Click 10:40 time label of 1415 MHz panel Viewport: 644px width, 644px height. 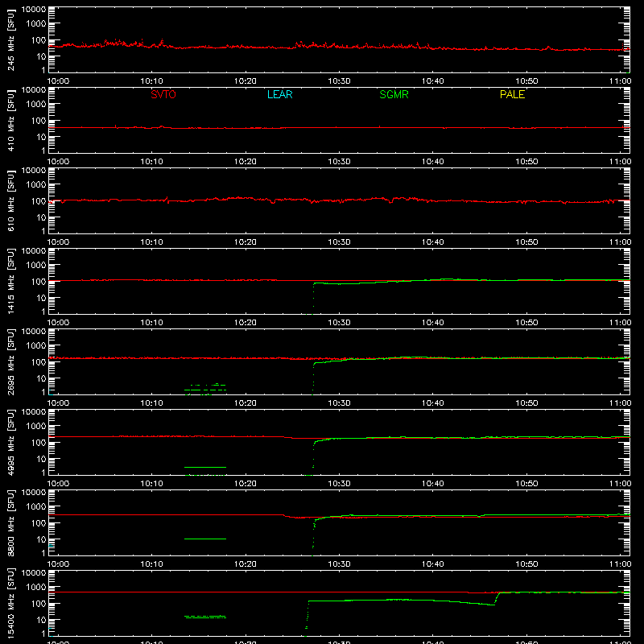coord(433,323)
